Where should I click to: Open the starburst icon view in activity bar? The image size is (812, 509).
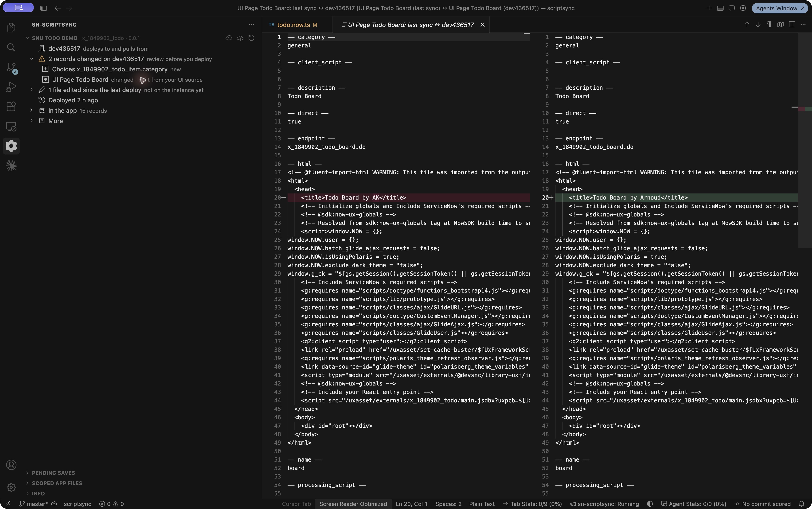[11, 166]
